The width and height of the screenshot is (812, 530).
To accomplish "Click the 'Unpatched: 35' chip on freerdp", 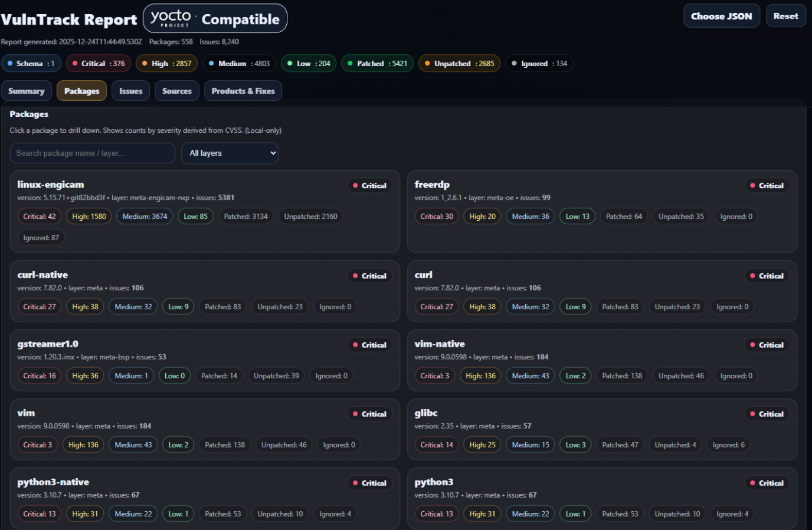I will [x=681, y=217].
